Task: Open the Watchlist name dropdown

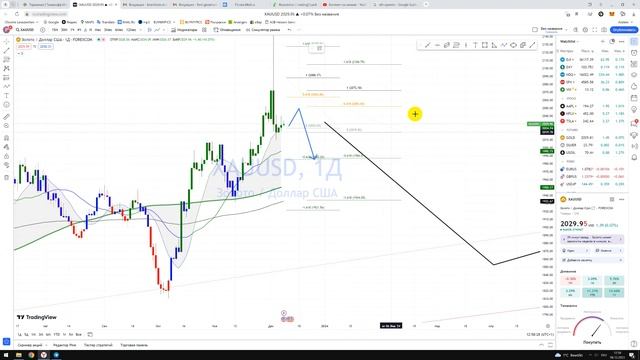Action: pyautogui.click(x=569, y=42)
